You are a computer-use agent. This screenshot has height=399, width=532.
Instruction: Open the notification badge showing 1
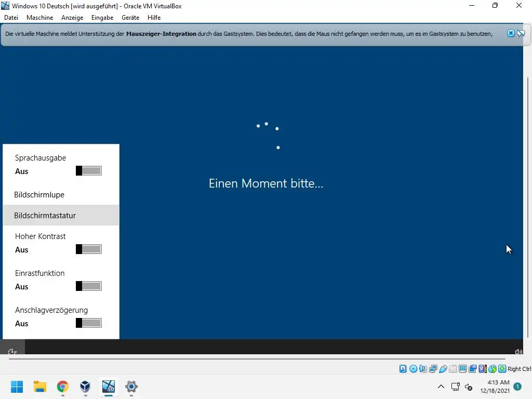(517, 387)
